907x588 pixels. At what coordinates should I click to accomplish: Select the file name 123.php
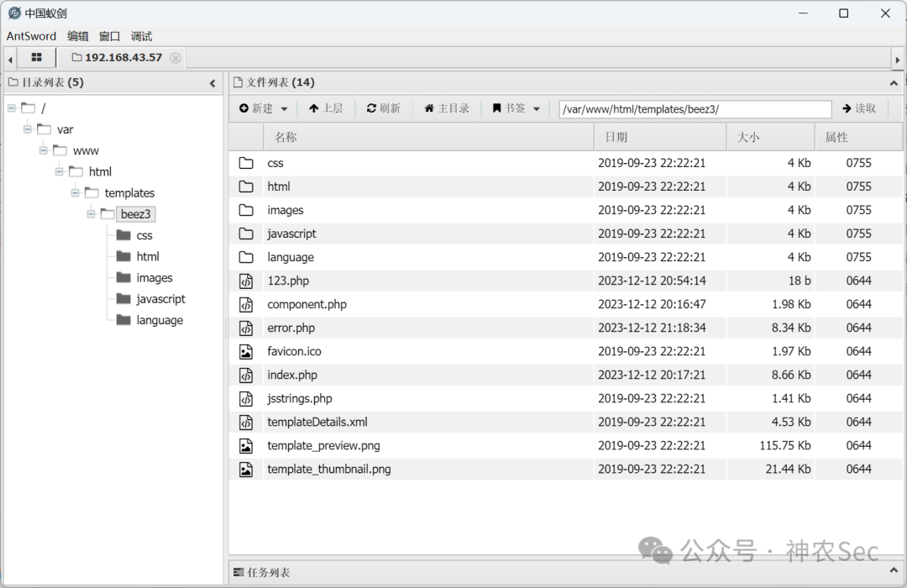point(288,281)
